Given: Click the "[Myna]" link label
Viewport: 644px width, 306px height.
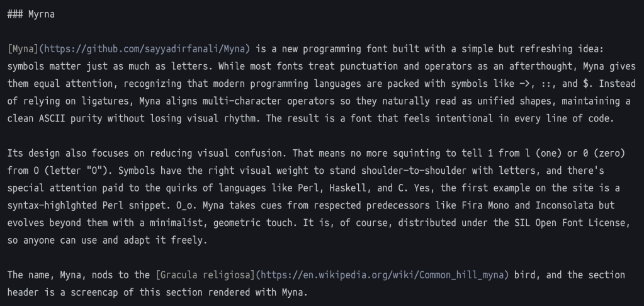Looking at the screenshot, I should click(x=22, y=48).
